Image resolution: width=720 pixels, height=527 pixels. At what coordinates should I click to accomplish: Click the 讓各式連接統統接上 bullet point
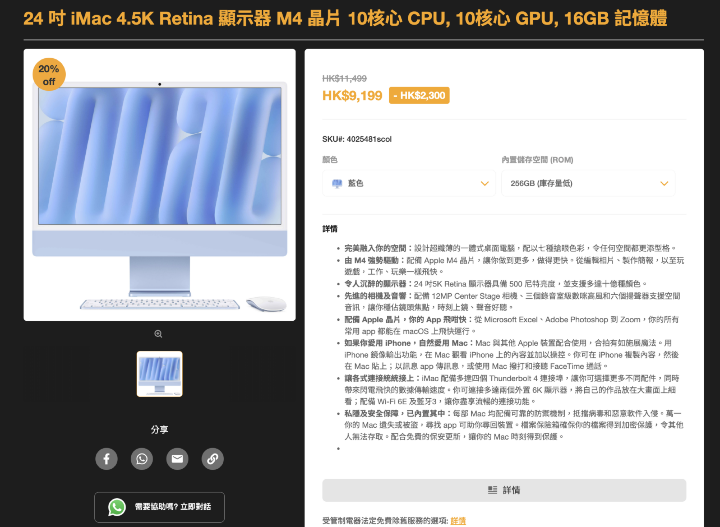point(512,390)
